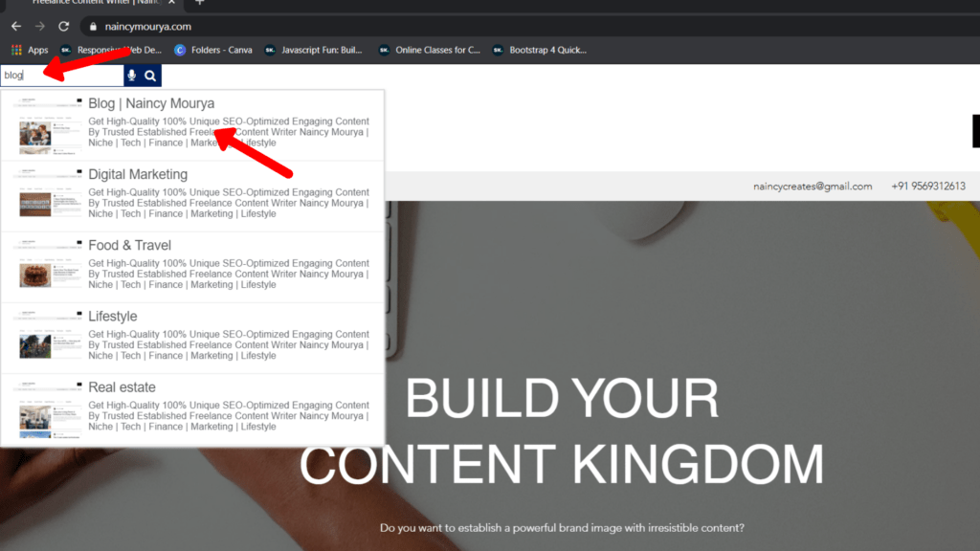The height and width of the screenshot is (551, 980).
Task: Click the padlock icon in the address bar
Action: point(92,26)
